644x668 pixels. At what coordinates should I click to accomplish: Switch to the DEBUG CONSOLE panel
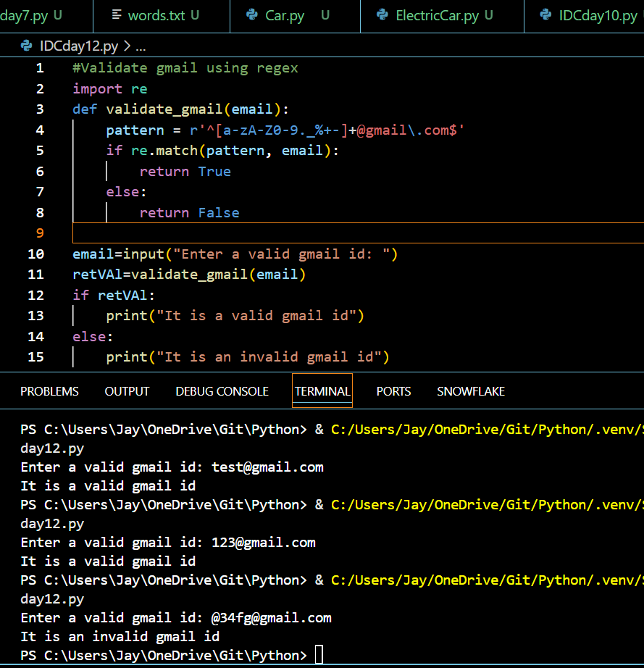tap(222, 391)
